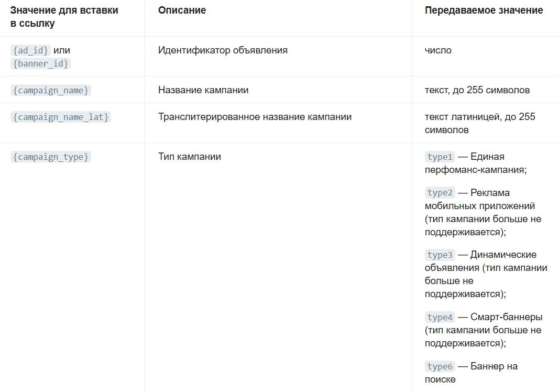Screen dimensions: 559x392
Task: Select the type6 value code tag
Action: point(440,366)
